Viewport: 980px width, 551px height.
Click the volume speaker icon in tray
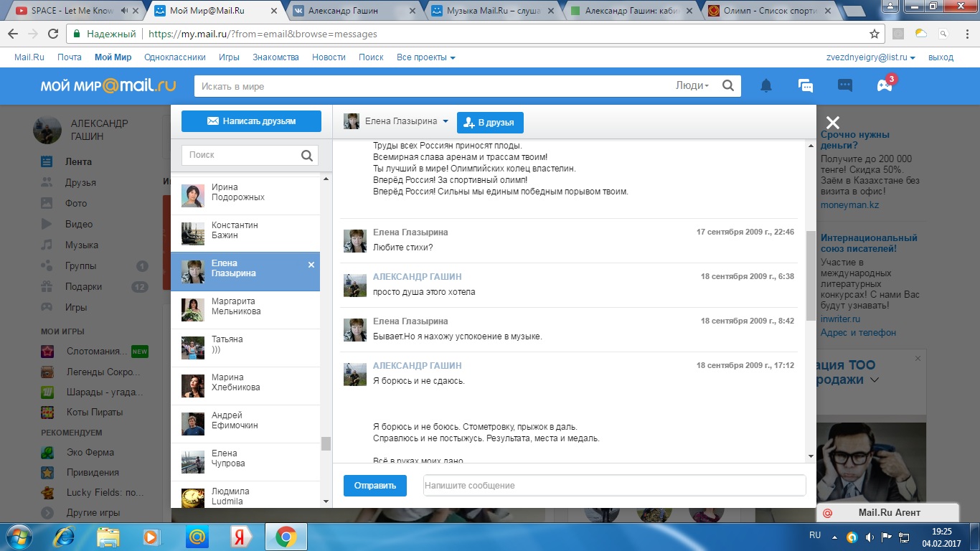[x=870, y=536]
